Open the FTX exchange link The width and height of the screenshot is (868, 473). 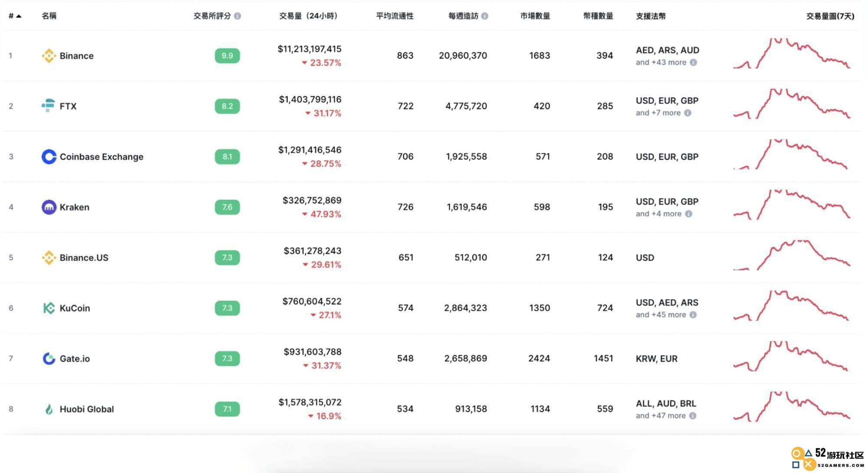pyautogui.click(x=68, y=106)
